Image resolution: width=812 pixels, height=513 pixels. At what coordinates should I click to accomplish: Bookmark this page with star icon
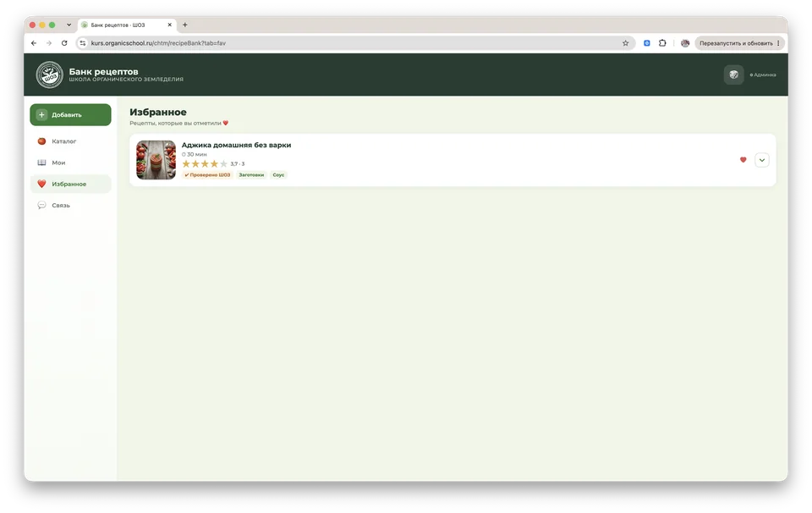pos(626,43)
